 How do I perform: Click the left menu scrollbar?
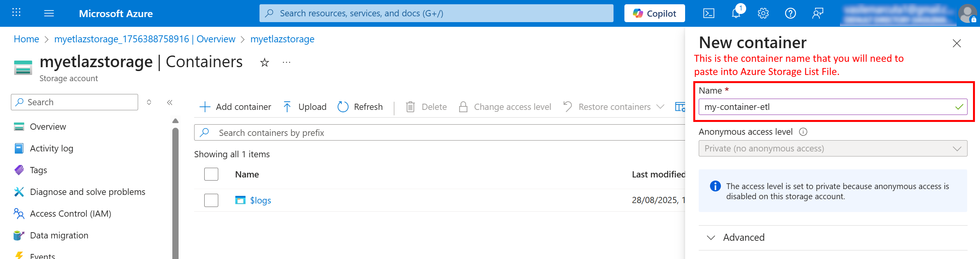pos(175,193)
